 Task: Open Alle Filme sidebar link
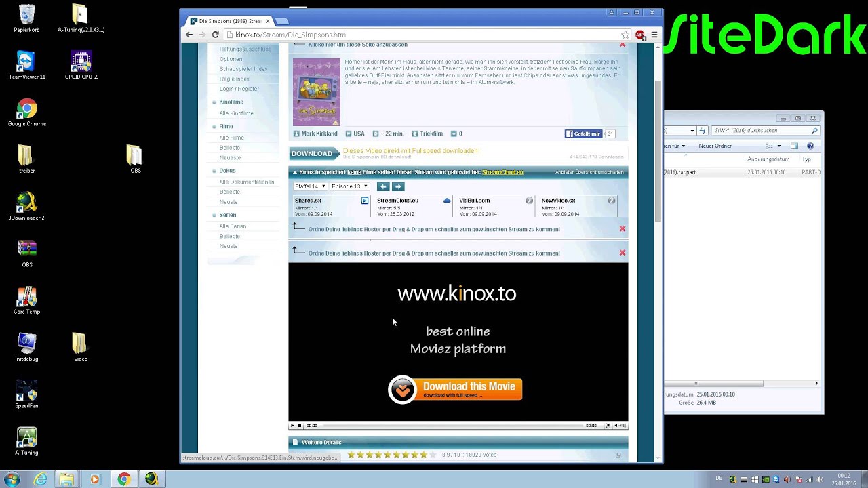coord(231,138)
